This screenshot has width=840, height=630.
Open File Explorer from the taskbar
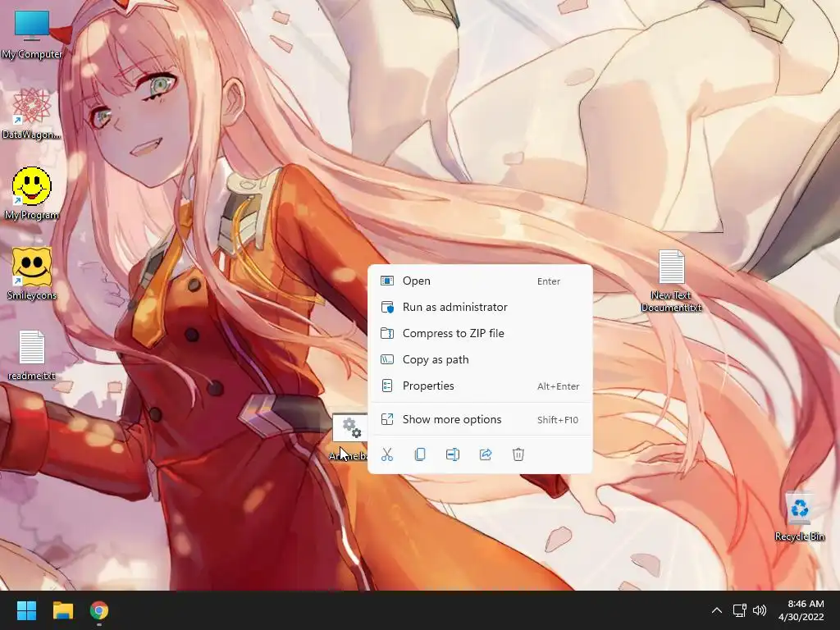coord(63,610)
